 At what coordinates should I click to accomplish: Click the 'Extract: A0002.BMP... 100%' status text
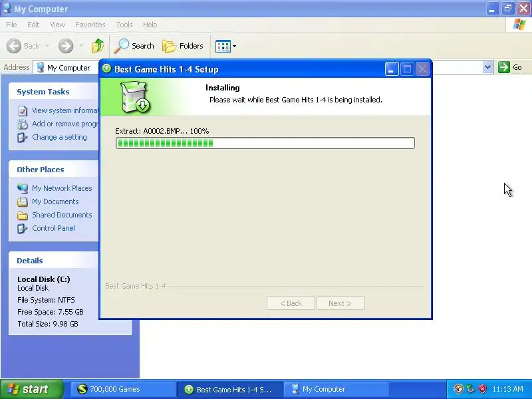point(162,131)
